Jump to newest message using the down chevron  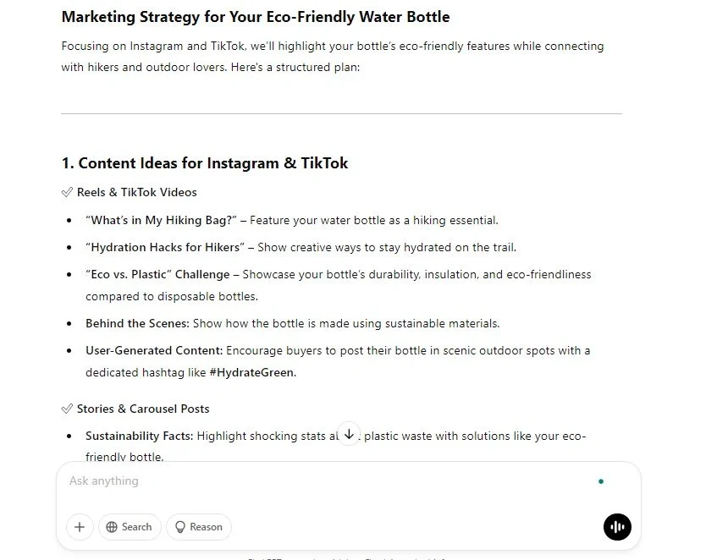click(x=349, y=433)
